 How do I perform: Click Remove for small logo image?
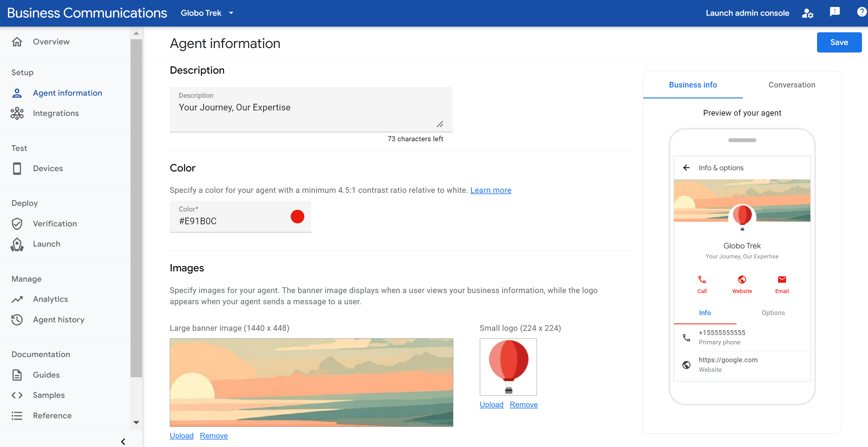coord(523,404)
